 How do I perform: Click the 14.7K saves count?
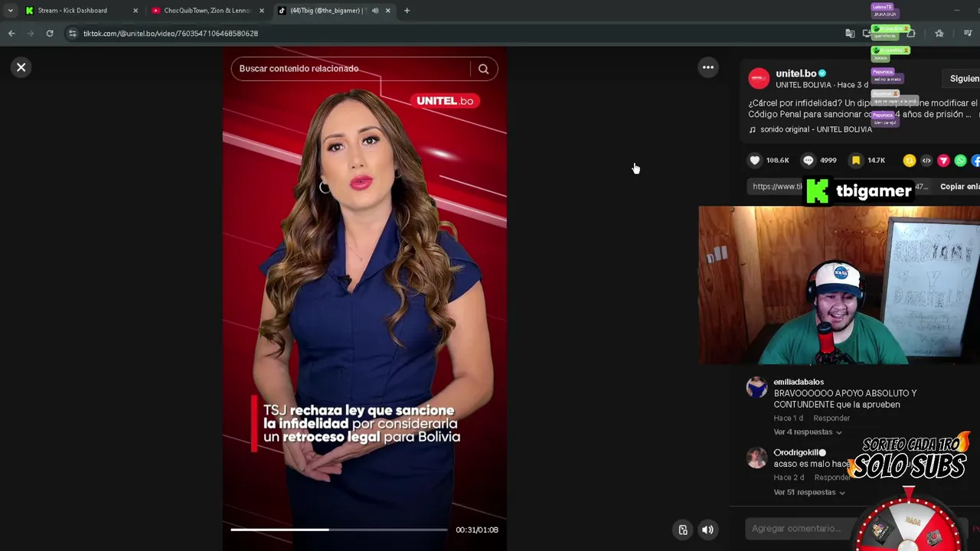tap(876, 161)
